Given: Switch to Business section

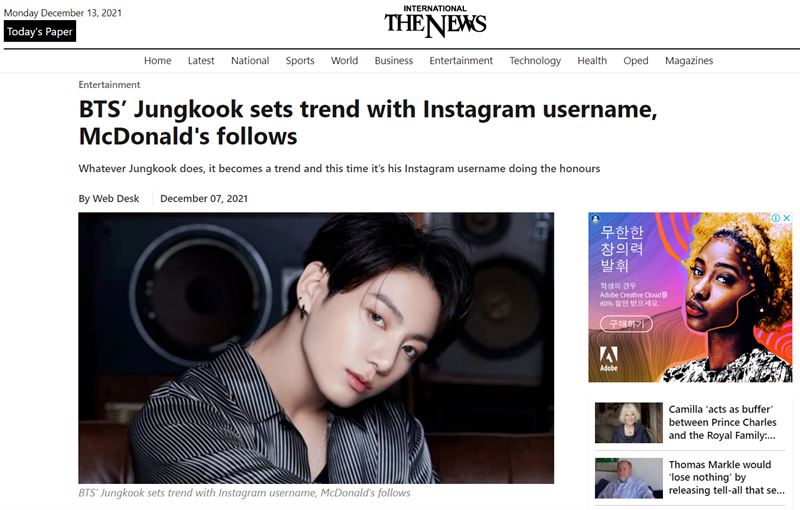Looking at the screenshot, I should coord(393,61).
